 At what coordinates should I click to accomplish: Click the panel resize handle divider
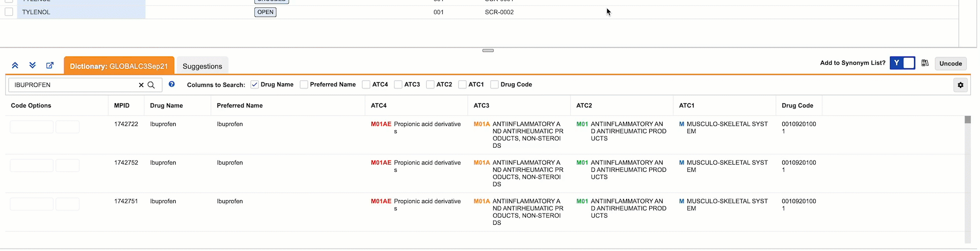488,50
